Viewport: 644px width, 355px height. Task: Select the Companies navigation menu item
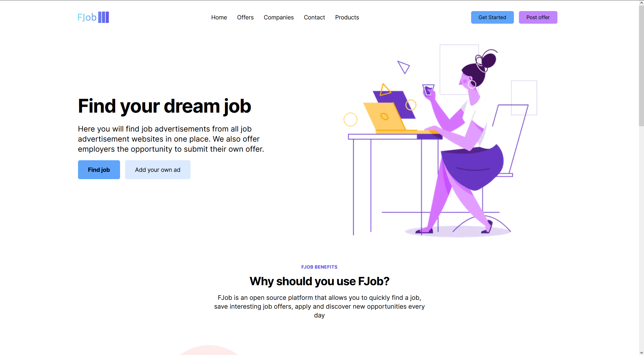click(x=279, y=17)
